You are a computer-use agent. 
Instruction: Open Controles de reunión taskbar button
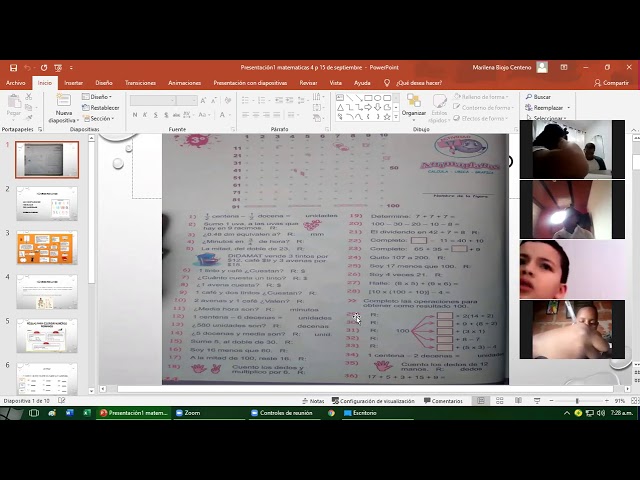(x=286, y=413)
